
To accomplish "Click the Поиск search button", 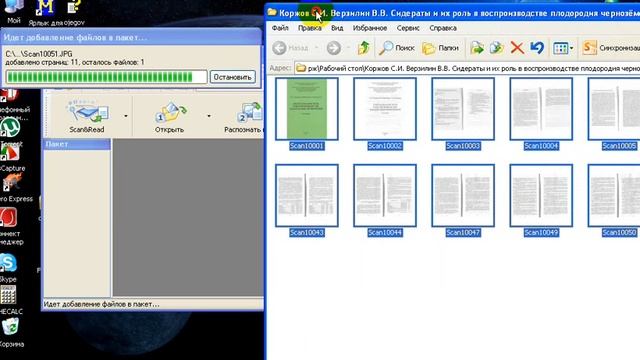I will pos(396,48).
